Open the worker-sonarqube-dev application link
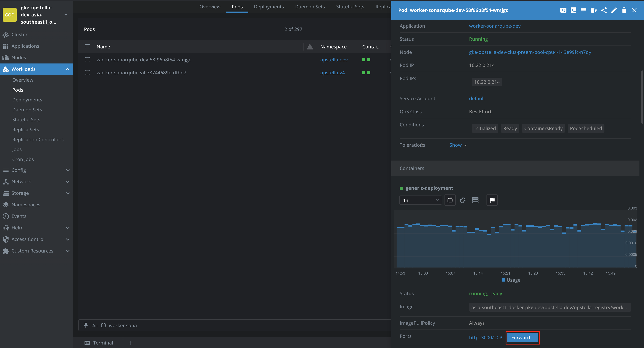 495,26
